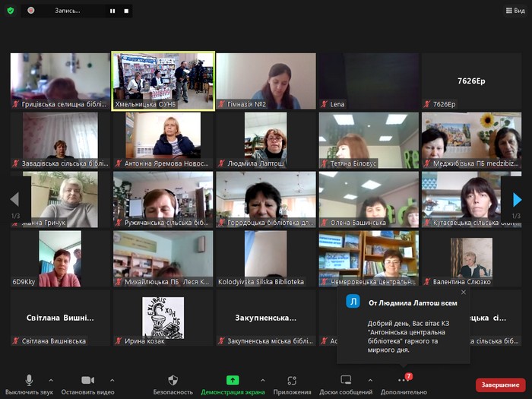Select Закупненська міська бібліотека tile
This screenshot has width=532, height=399.
coord(266,318)
